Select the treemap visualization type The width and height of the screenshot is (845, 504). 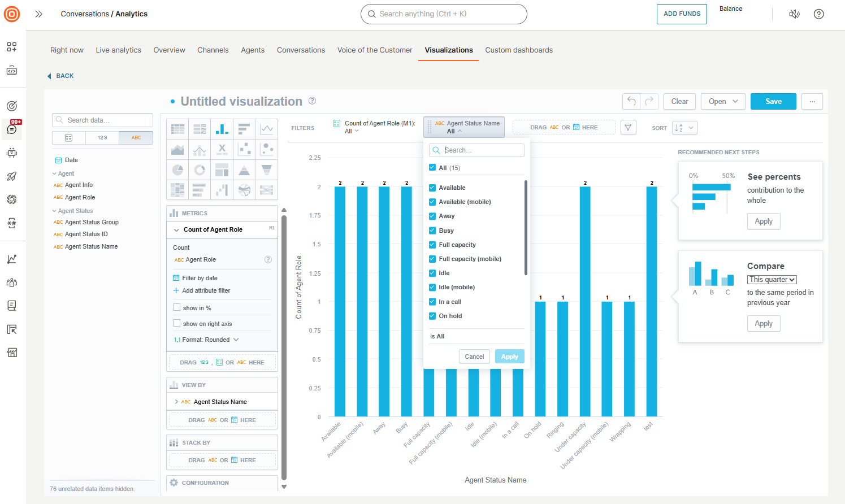click(x=222, y=170)
